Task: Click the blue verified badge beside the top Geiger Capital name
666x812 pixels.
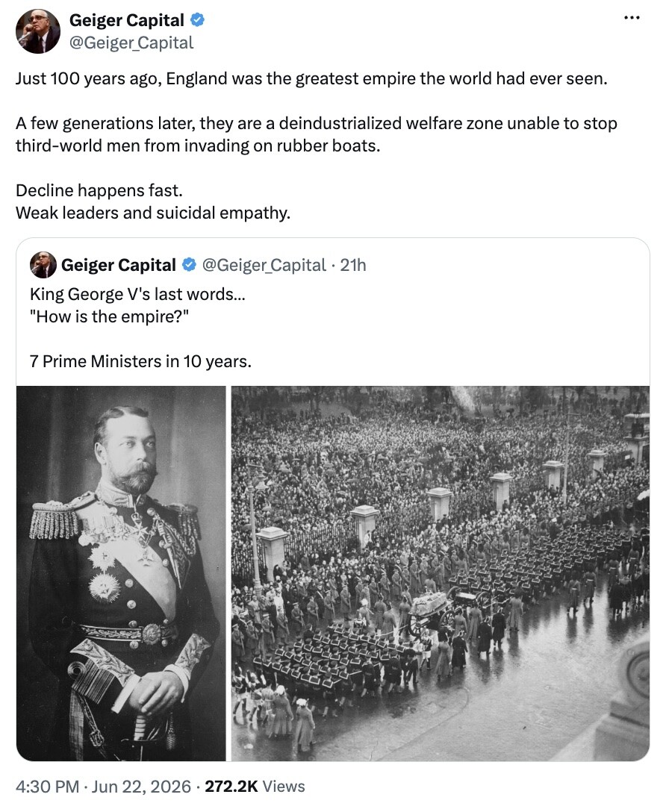Action: pyautogui.click(x=197, y=20)
